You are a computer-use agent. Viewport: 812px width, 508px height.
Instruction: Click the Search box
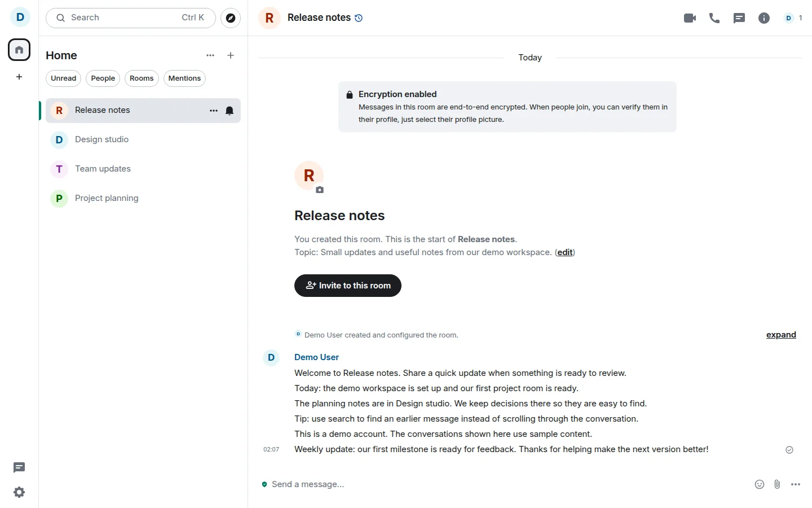coord(131,18)
